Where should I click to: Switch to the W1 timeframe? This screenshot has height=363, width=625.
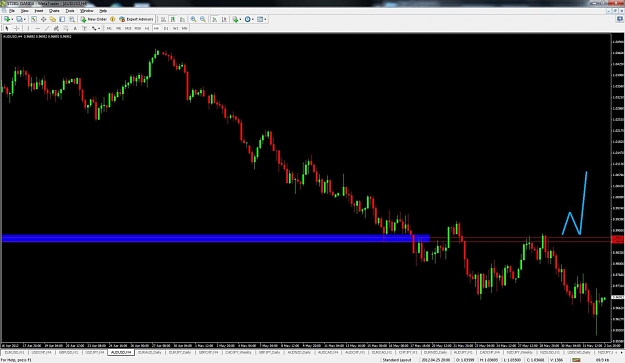[175, 28]
